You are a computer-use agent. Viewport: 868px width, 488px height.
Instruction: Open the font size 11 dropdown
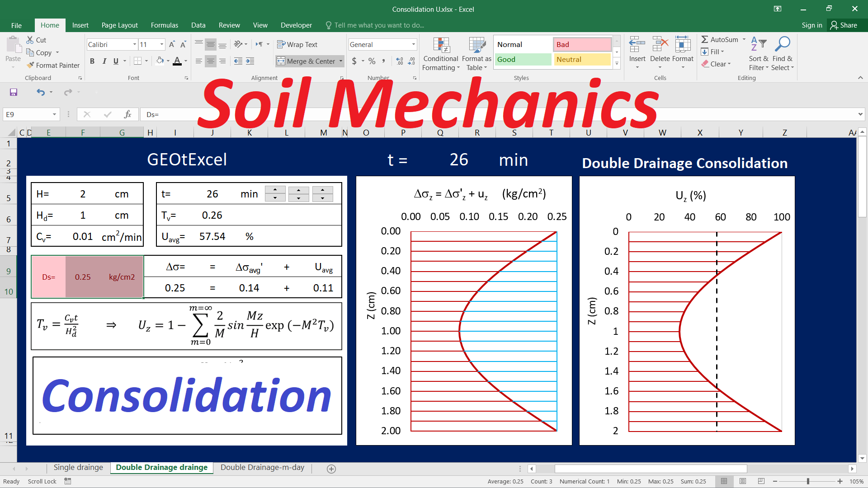161,44
